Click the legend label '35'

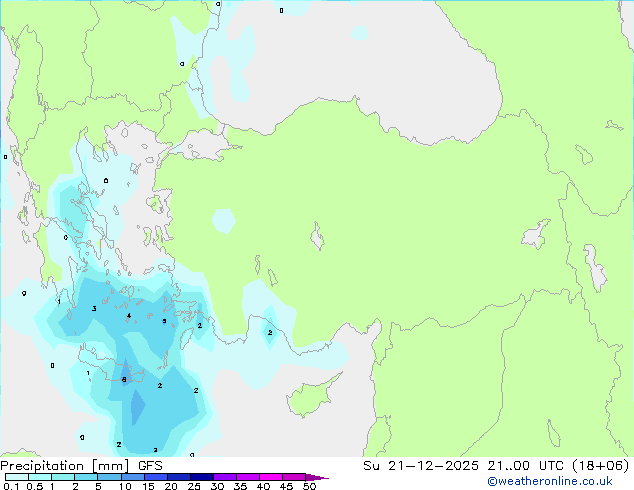point(240,486)
